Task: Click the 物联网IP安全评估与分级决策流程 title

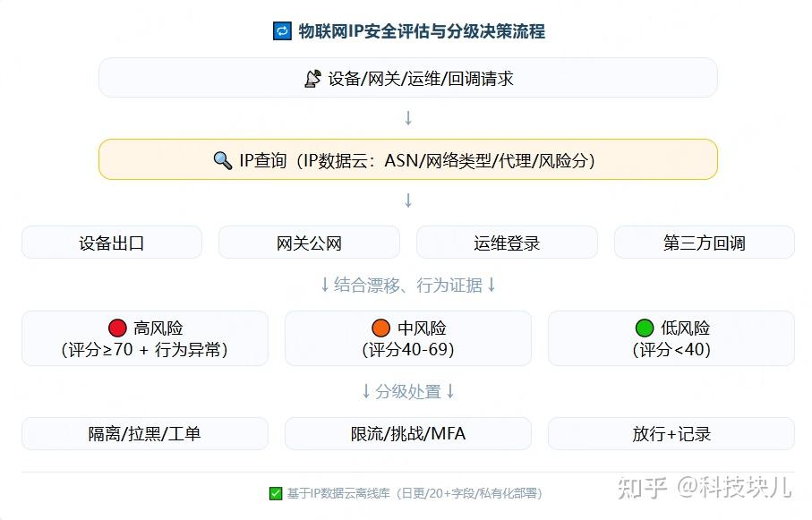Action: tap(421, 31)
